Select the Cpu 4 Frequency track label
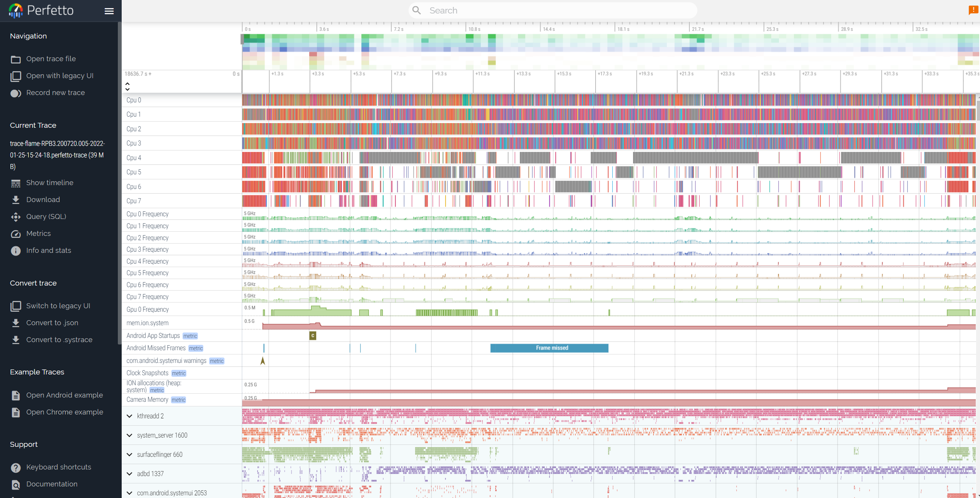This screenshot has height=498, width=980. tap(147, 261)
